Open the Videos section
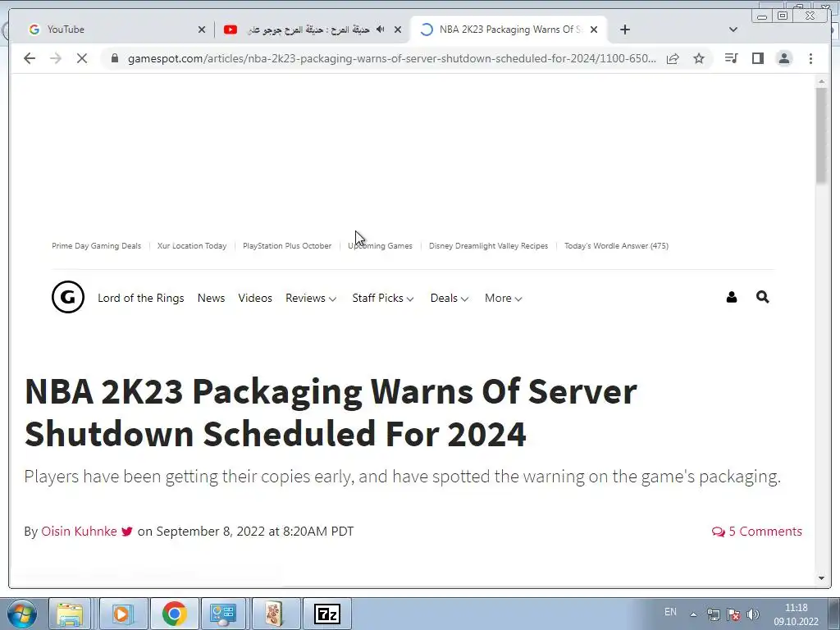This screenshot has width=840, height=630. 255,298
